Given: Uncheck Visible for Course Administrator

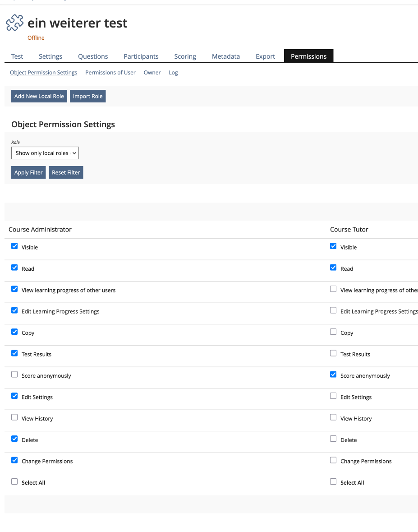Looking at the screenshot, I should click(14, 246).
